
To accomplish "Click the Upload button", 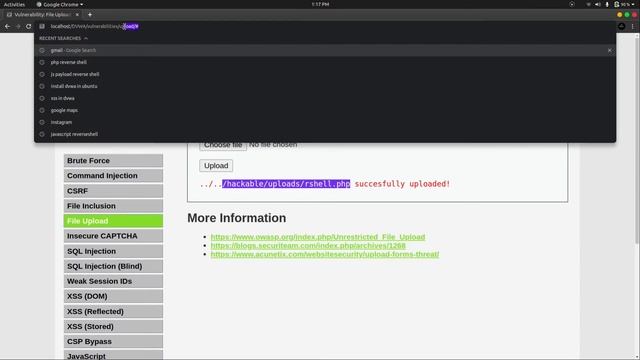I will click(x=216, y=166).
